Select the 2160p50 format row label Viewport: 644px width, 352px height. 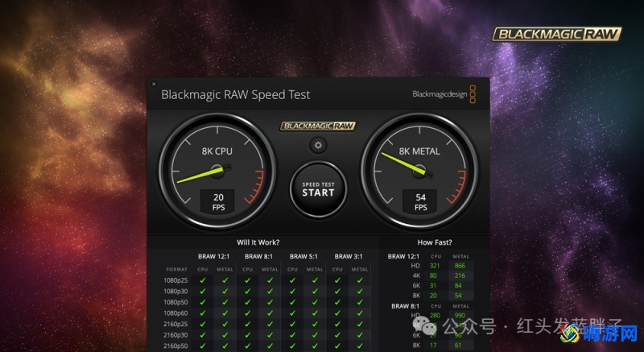coord(175,346)
